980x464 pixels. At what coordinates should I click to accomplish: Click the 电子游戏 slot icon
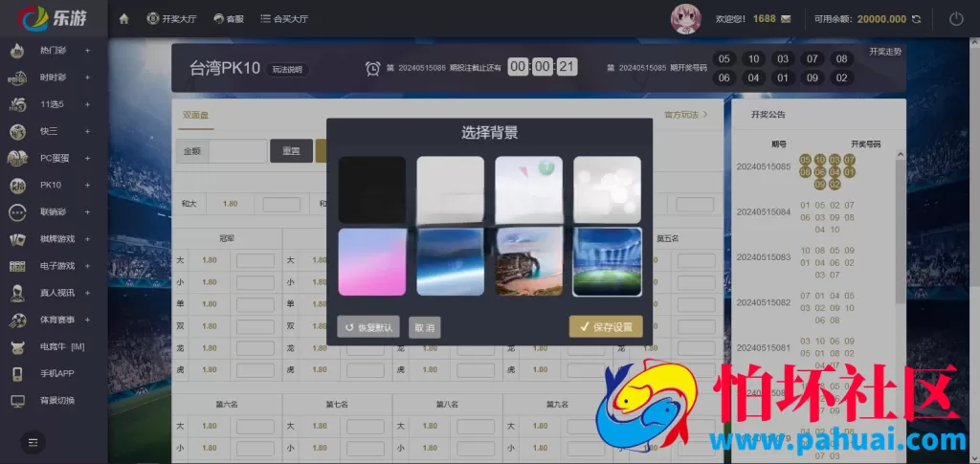click(x=17, y=266)
